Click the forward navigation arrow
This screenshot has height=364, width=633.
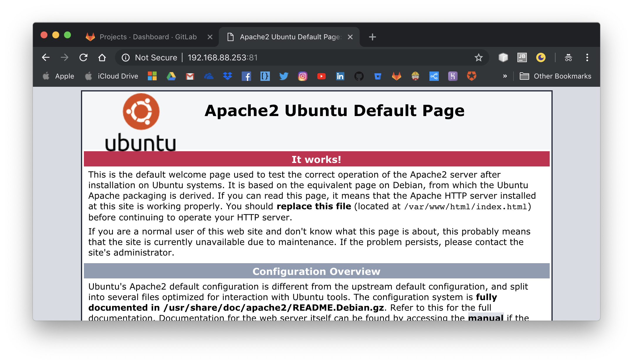click(x=65, y=57)
